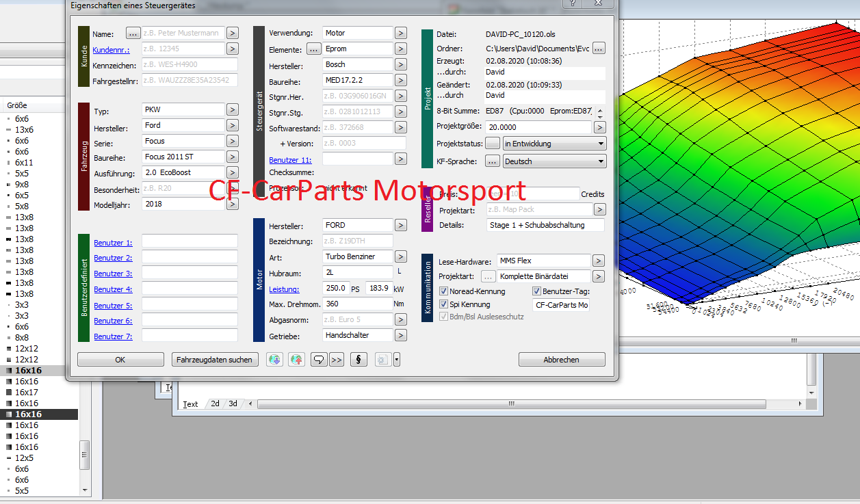Open dropdown arrow beside the greyed chip icon
The height and width of the screenshot is (504, 860).
(396, 360)
